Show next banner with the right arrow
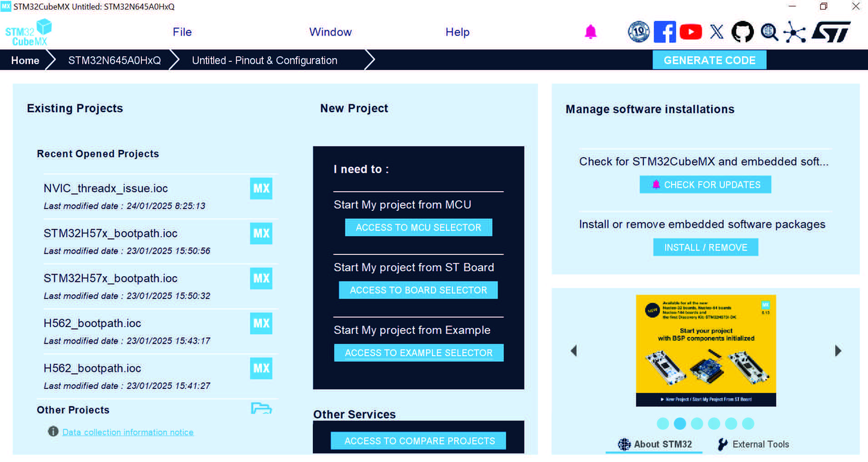Screen dimensions: 868x462 pyautogui.click(x=838, y=351)
